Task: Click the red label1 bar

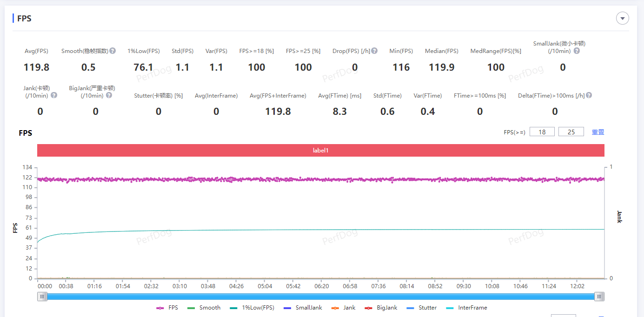Action: pyautogui.click(x=321, y=151)
